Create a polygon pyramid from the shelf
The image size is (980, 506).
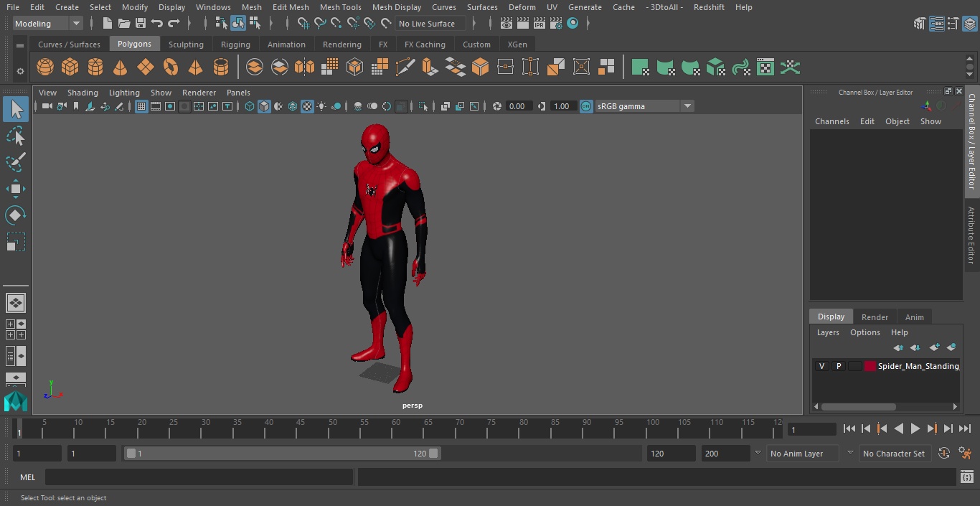coord(195,67)
